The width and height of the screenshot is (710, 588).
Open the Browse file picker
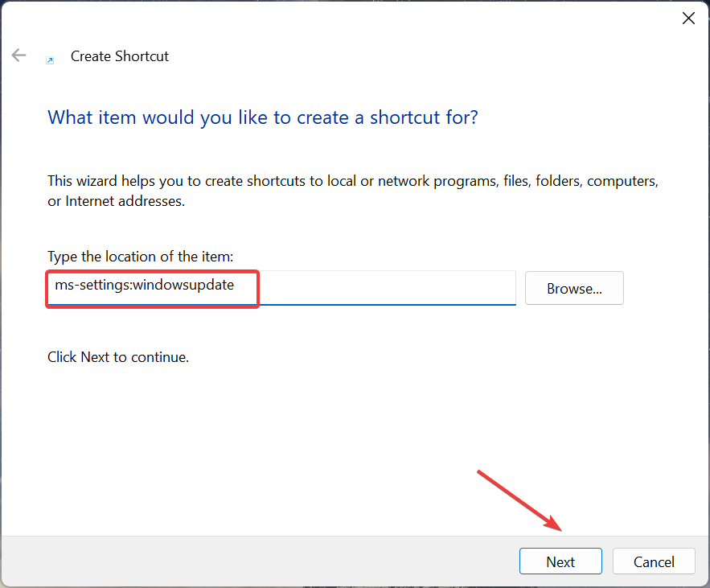click(x=573, y=287)
